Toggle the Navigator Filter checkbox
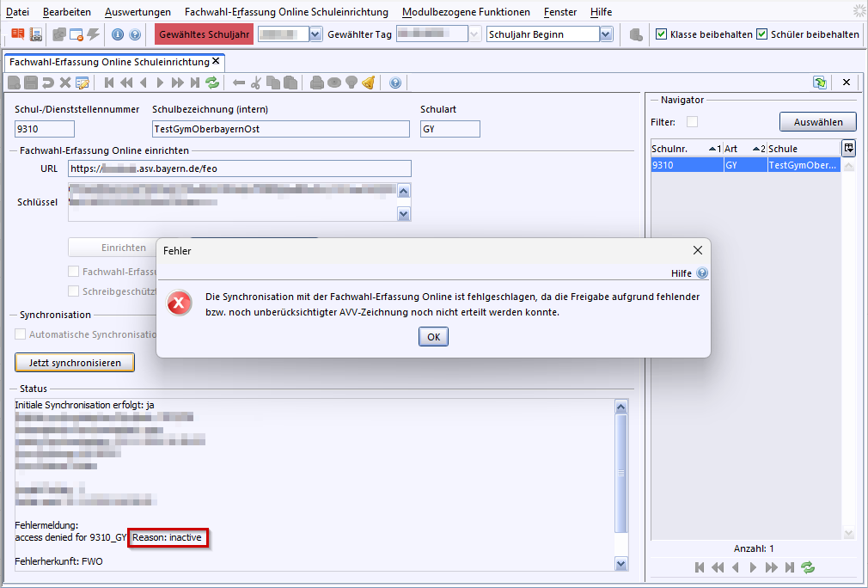868x588 pixels. (x=692, y=122)
